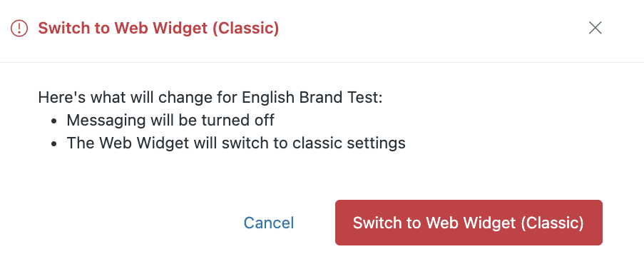Image resolution: width=644 pixels, height=279 pixels.
Task: Click the red dialog title heading
Action: coord(158,29)
